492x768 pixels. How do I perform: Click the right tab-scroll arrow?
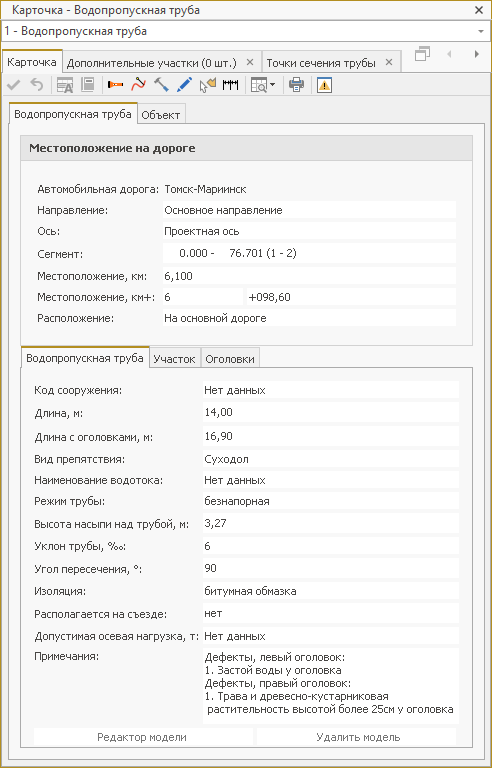coord(476,54)
